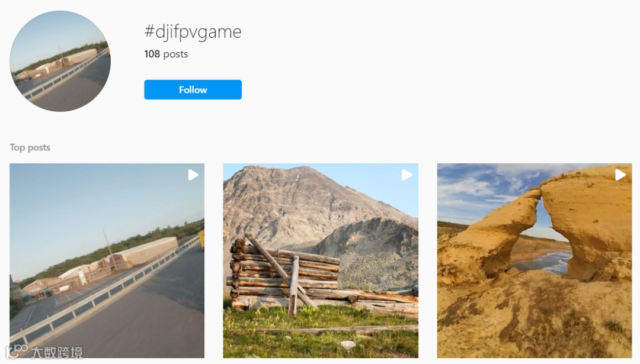Open the #djifpvgame circular hashtag avatar
The height and width of the screenshot is (364, 640).
pos(60,61)
